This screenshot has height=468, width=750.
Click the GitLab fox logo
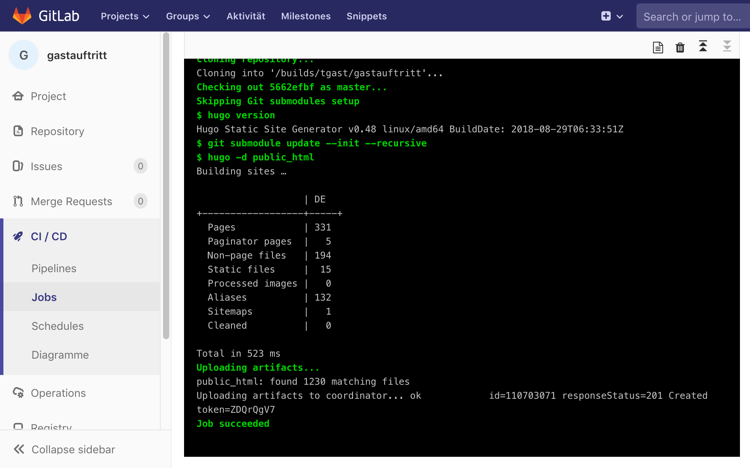pyautogui.click(x=22, y=16)
